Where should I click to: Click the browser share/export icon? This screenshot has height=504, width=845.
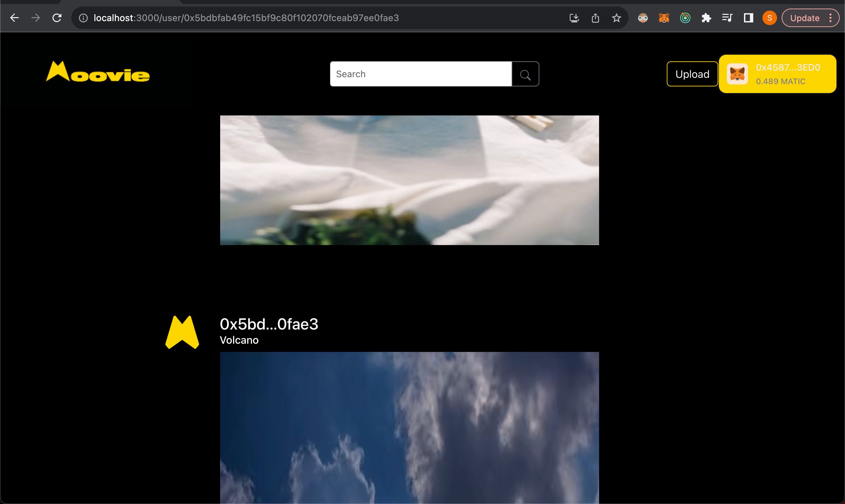[595, 17]
